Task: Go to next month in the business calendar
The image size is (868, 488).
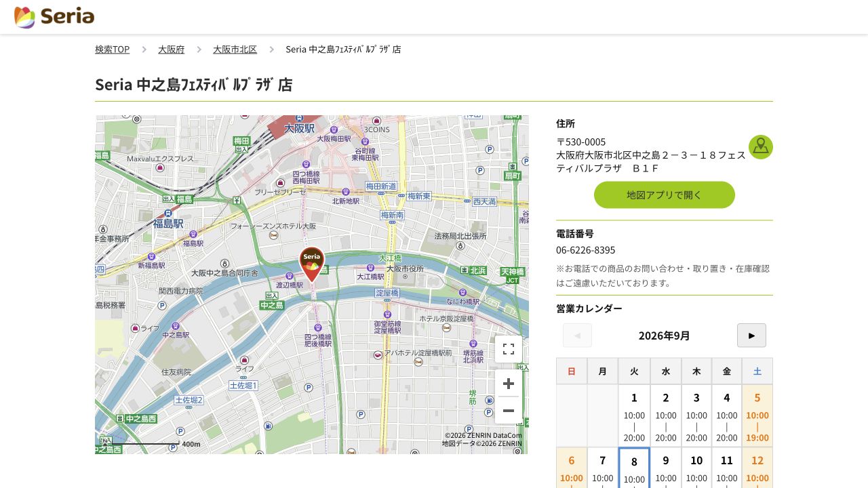Action: [x=751, y=335]
